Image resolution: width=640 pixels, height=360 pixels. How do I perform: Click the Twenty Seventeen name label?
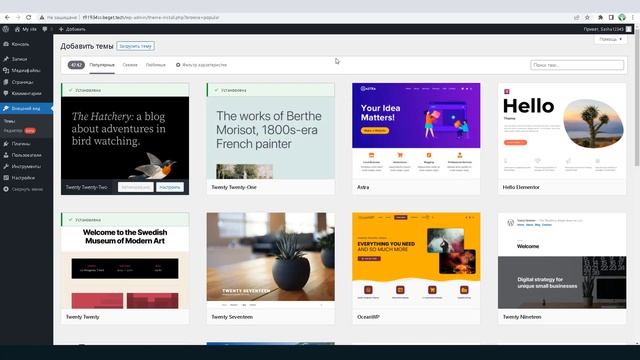[232, 317]
